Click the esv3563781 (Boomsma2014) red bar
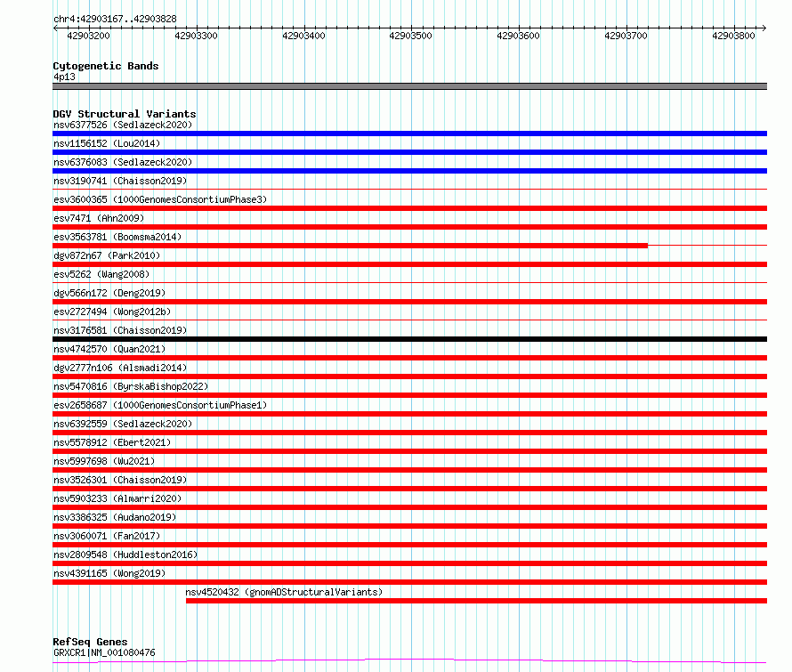Image resolution: width=792 pixels, height=672 pixels. pyautogui.click(x=350, y=246)
